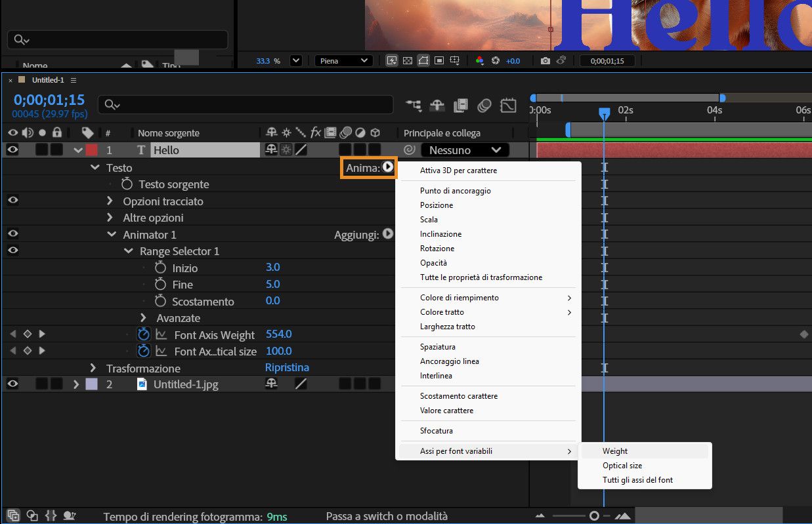Toggle In/Out/Duration pane braces icon
Image resolution: width=812 pixels, height=524 pixels.
tap(51, 516)
